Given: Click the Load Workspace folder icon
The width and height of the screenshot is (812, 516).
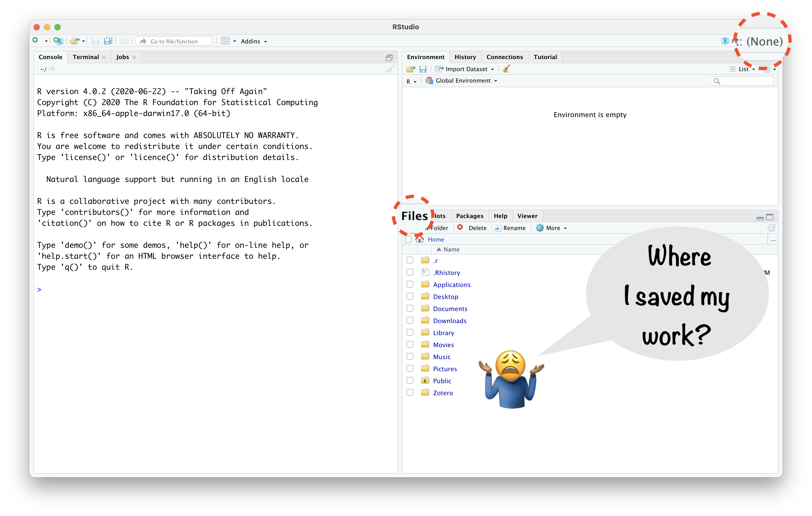Looking at the screenshot, I should point(410,69).
